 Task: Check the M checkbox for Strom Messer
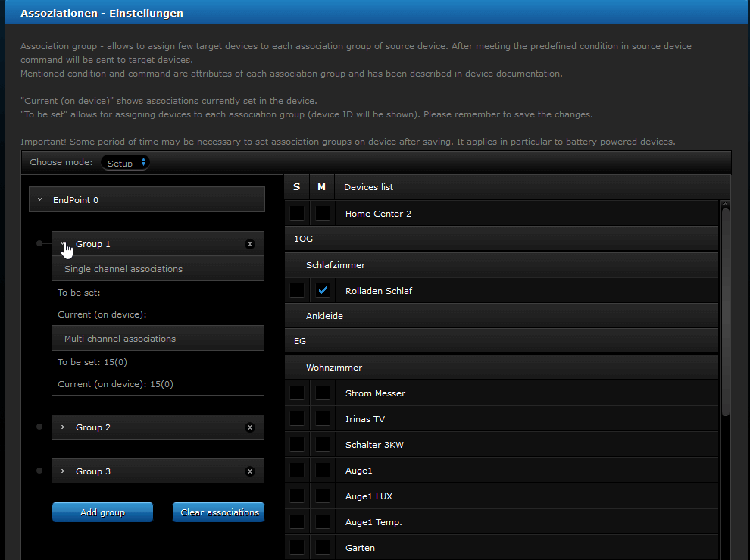click(323, 393)
